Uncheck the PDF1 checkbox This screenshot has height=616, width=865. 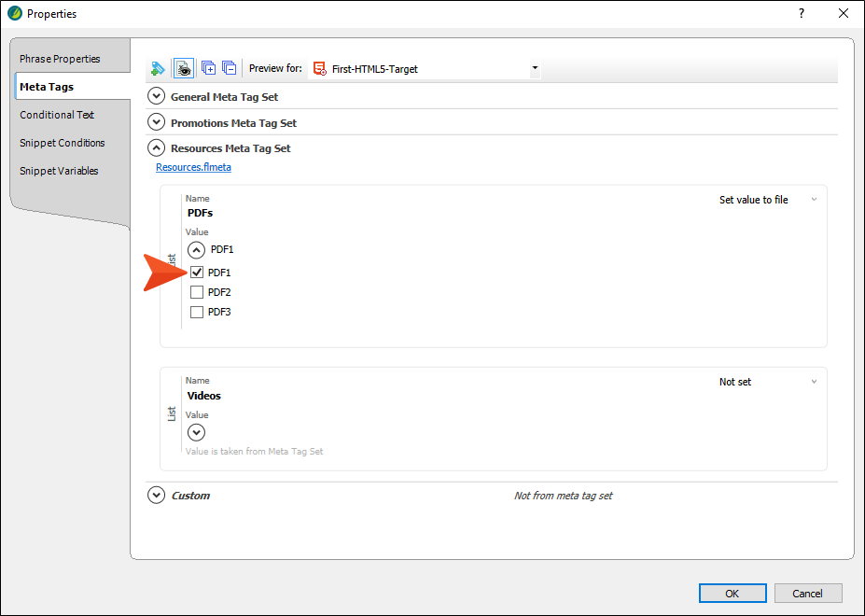[x=197, y=273]
